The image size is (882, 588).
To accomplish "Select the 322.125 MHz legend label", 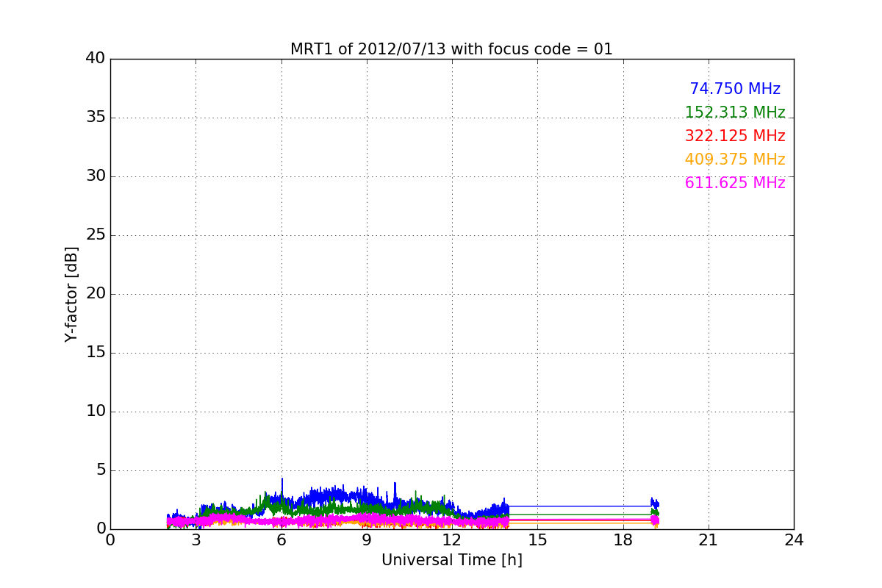I will 735,136.
